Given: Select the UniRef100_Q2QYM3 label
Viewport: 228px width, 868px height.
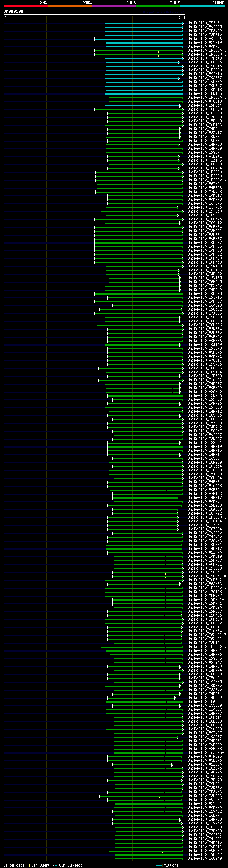Looking at the screenshot, I should pos(204,541).
